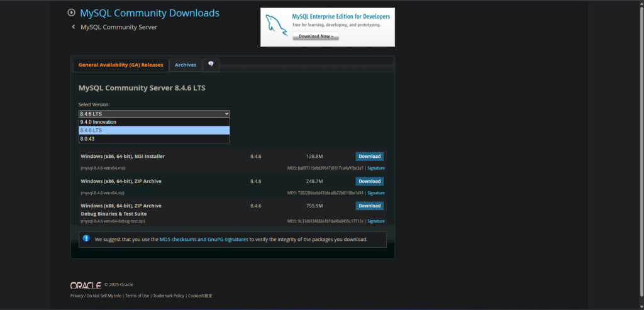Screen dimensions: 644x310
Task: Switch to the Archives tab
Action: tap(186, 65)
